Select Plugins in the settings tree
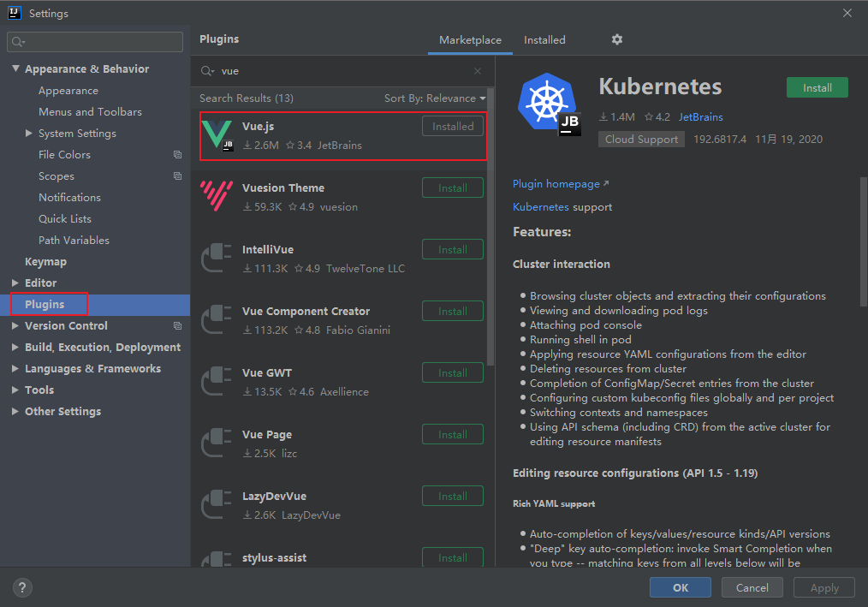868x607 pixels. (x=45, y=304)
